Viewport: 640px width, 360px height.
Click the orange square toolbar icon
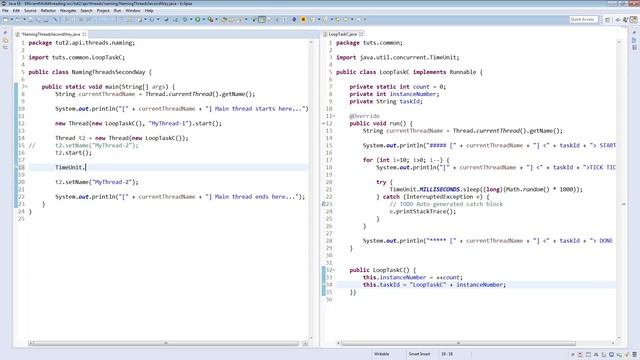click(x=303, y=19)
